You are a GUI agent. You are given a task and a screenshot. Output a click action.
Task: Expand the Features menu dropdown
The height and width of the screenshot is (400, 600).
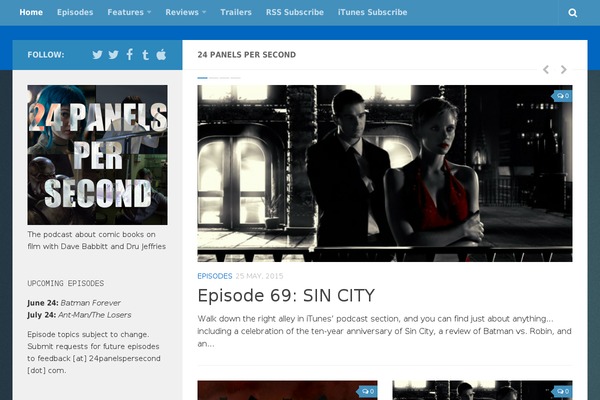[x=129, y=12]
